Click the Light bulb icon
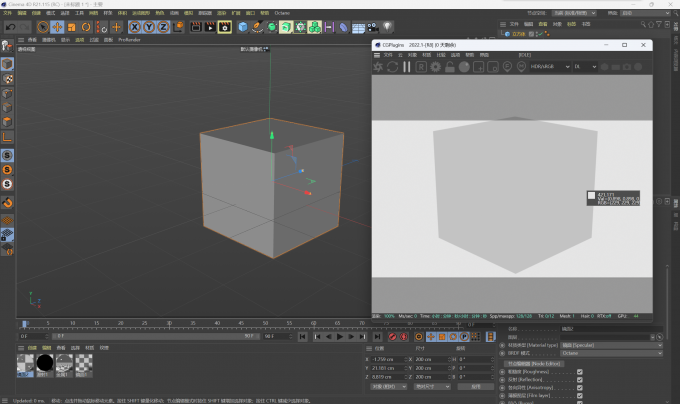 pyautogui.click(x=387, y=27)
